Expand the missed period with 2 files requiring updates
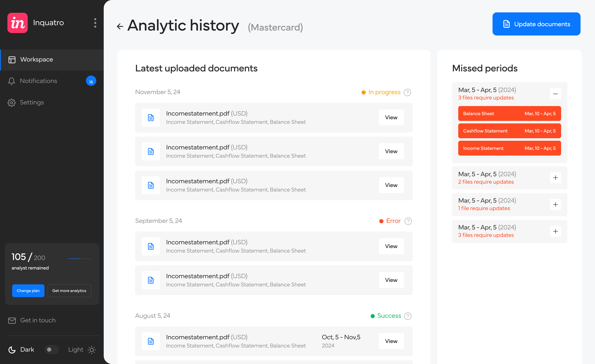 (x=555, y=178)
